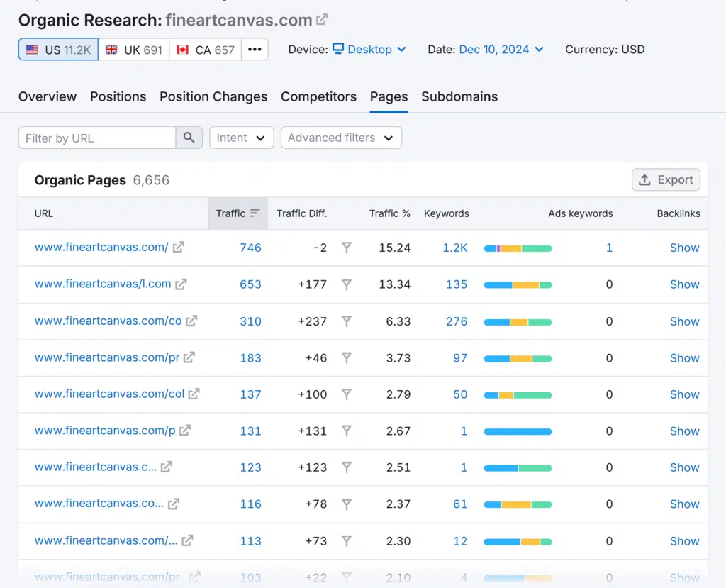Open the Intent filter dropdown

click(241, 138)
